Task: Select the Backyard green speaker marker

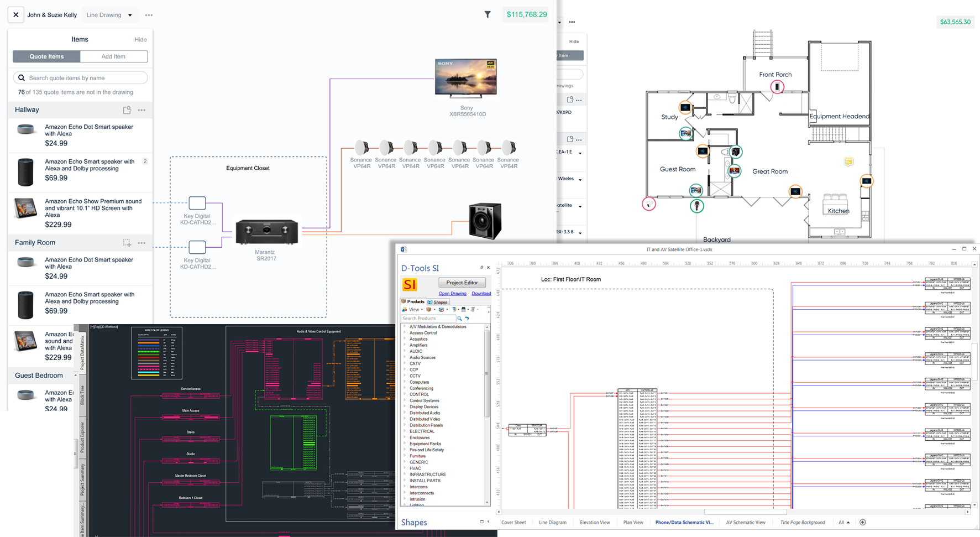Action: click(x=697, y=206)
